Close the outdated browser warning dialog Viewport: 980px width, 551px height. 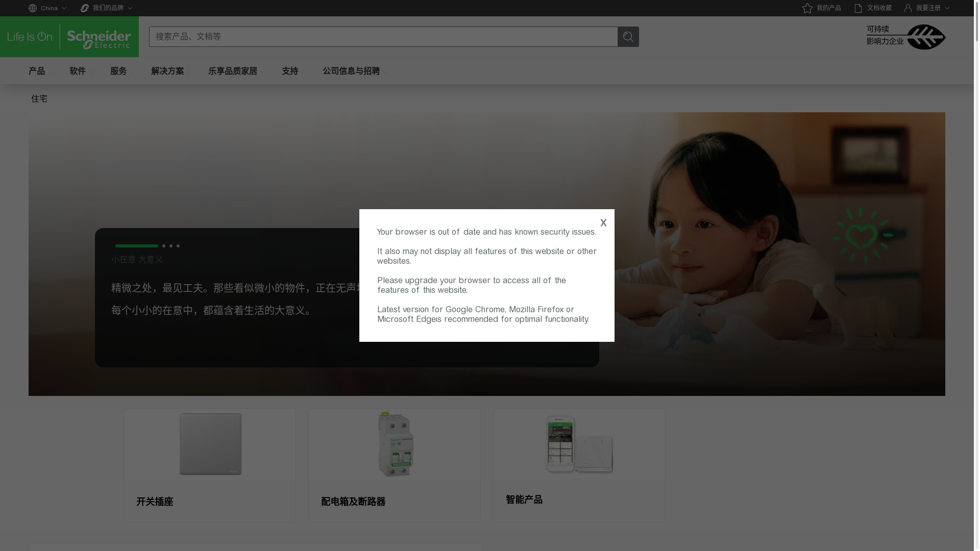tap(603, 223)
